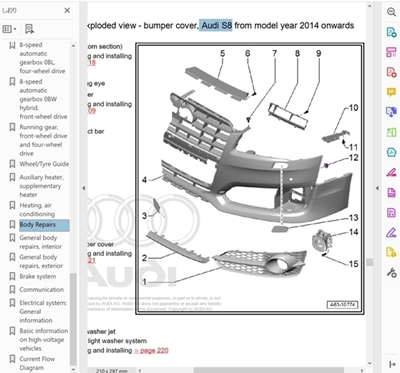The width and height of the screenshot is (400, 373).
Task: Open the wrench More Tools icon
Action: pos(391,273)
